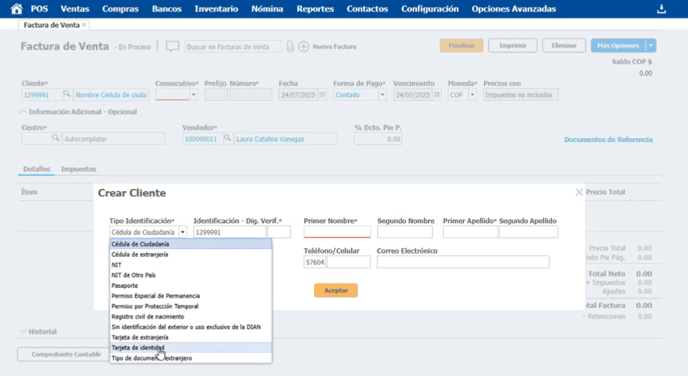Toggle the Tipo Identificación dropdown arrow
The image size is (688, 376).
coord(183,232)
